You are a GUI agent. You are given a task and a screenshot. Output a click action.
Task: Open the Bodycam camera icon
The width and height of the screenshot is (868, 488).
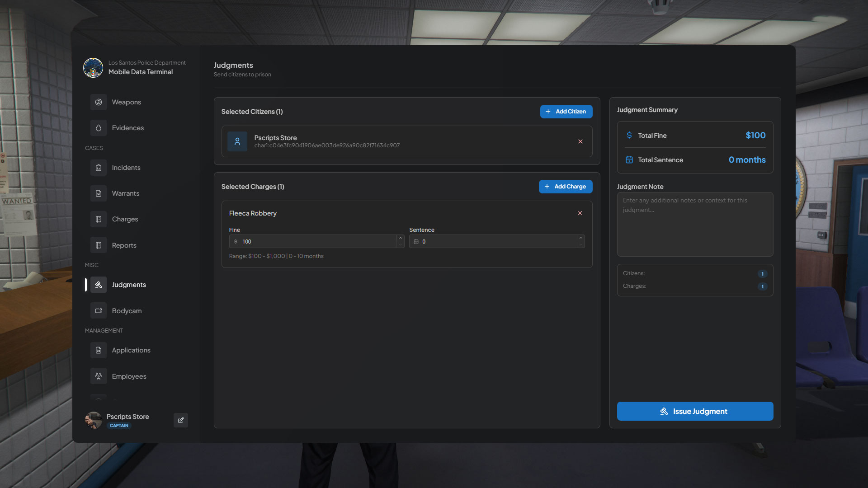99,311
